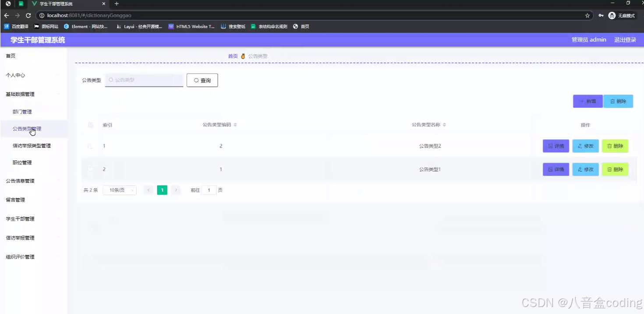
Task: Click the top 删除 batch delete button
Action: [x=618, y=101]
